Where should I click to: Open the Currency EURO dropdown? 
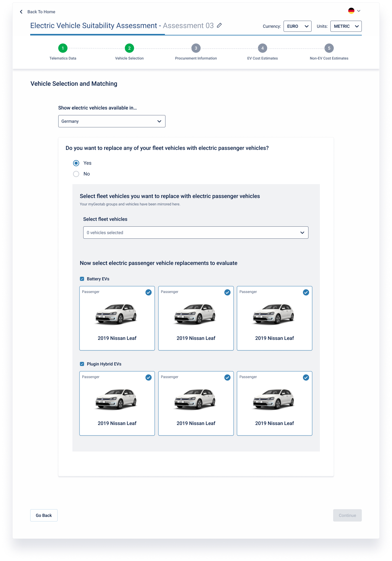click(297, 26)
